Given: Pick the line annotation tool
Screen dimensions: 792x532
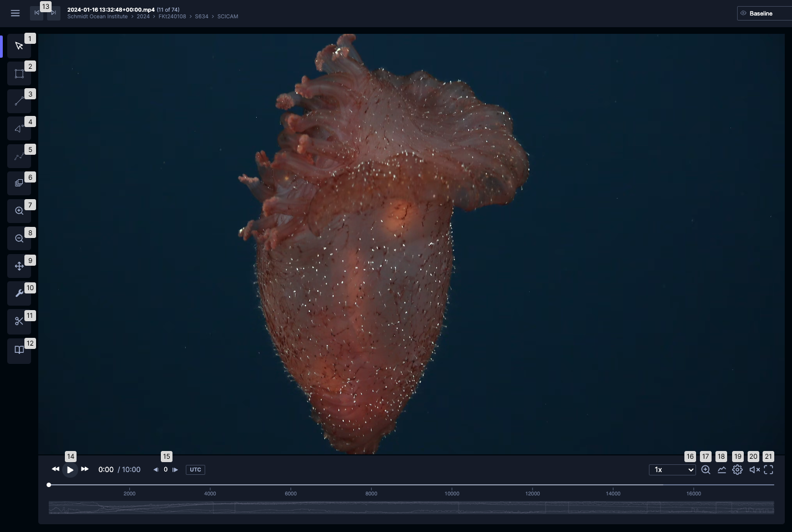Looking at the screenshot, I should point(19,101).
